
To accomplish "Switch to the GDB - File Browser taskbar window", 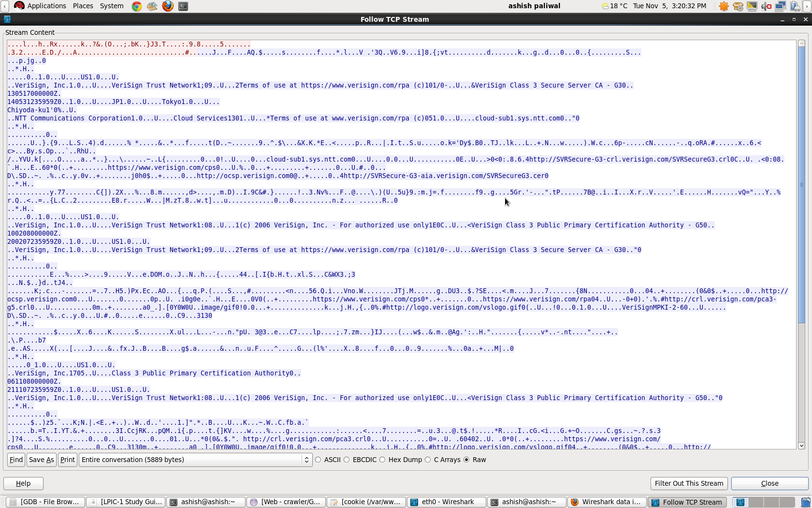I will [x=46, y=502].
